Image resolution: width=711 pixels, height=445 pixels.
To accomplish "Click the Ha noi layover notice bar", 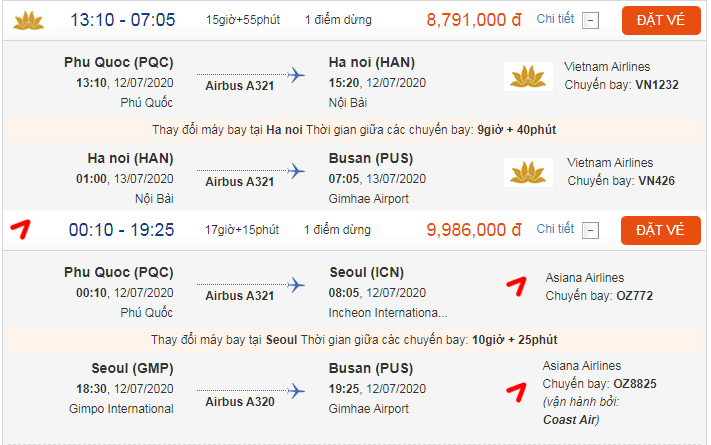I will (355, 129).
